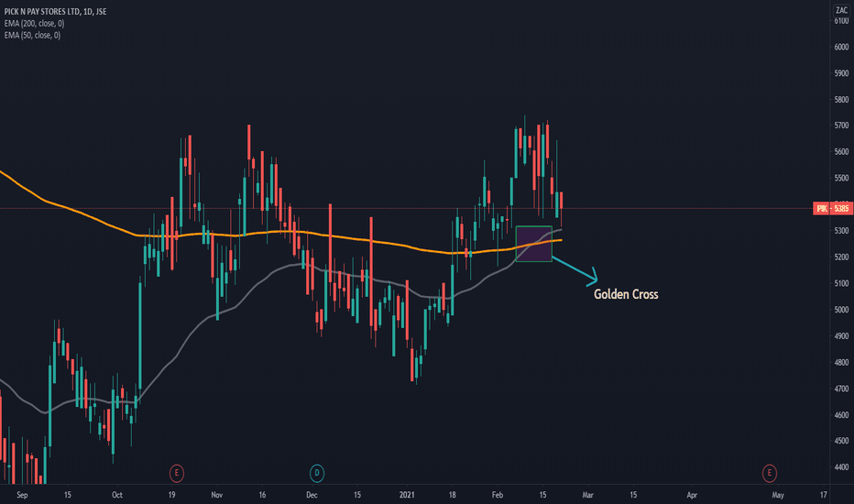Click the 4900 price axis label
This screenshot has height=504, width=854.
(x=841, y=336)
